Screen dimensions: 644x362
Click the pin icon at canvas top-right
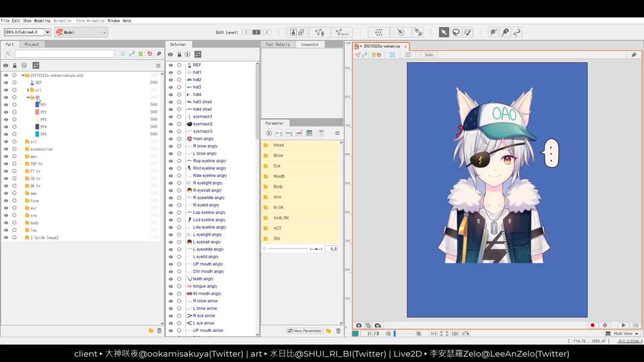pyautogui.click(x=634, y=54)
